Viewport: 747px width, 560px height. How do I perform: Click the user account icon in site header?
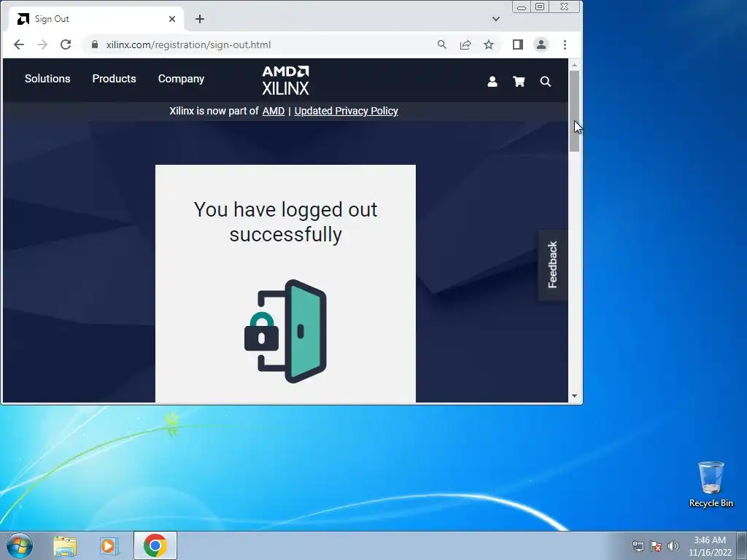point(492,82)
